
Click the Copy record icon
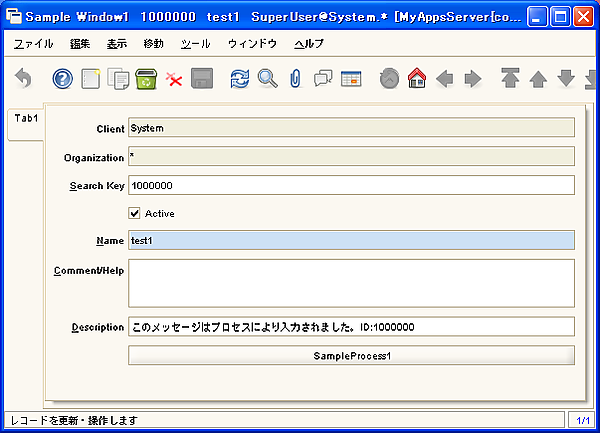pyautogui.click(x=118, y=78)
